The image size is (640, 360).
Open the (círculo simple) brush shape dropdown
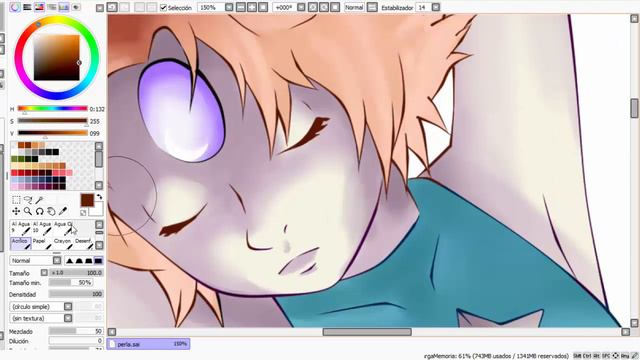pyautogui.click(x=68, y=306)
